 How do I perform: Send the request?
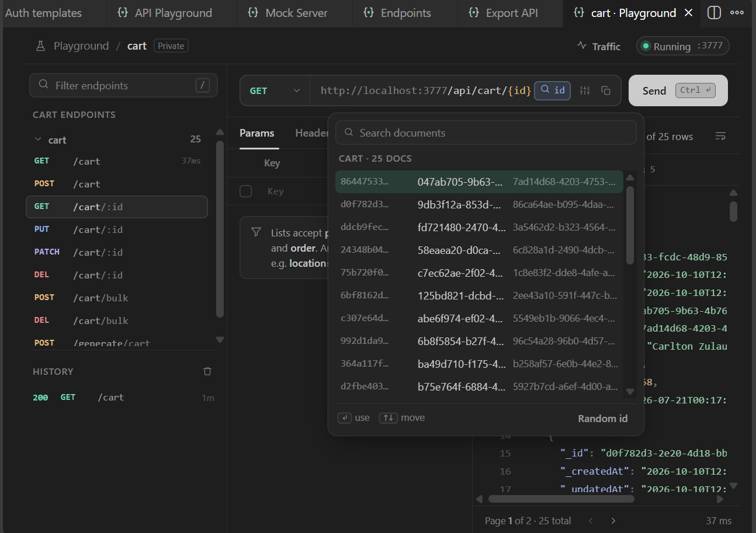(x=678, y=90)
